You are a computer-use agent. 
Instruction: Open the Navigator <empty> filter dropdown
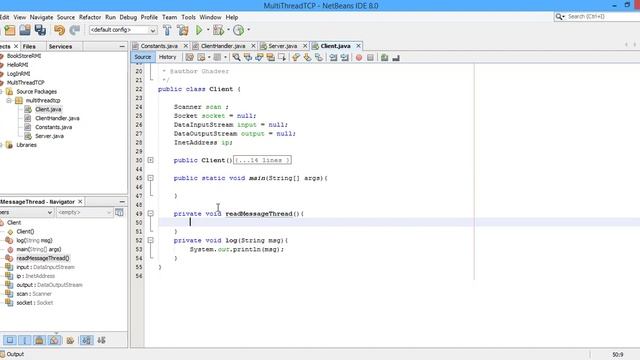click(84, 212)
